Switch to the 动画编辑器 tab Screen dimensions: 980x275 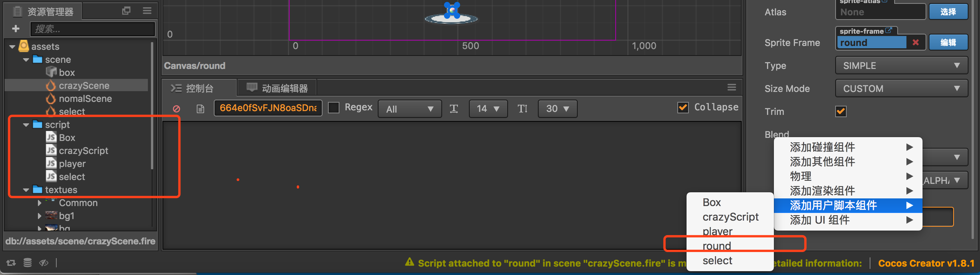click(x=277, y=88)
